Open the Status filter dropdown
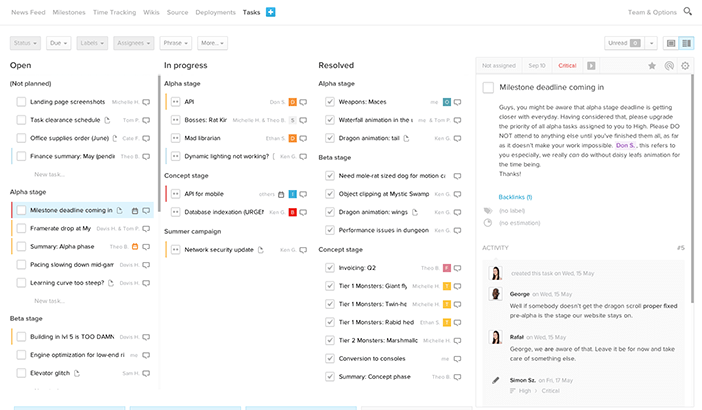The height and width of the screenshot is (410, 702). click(x=25, y=43)
